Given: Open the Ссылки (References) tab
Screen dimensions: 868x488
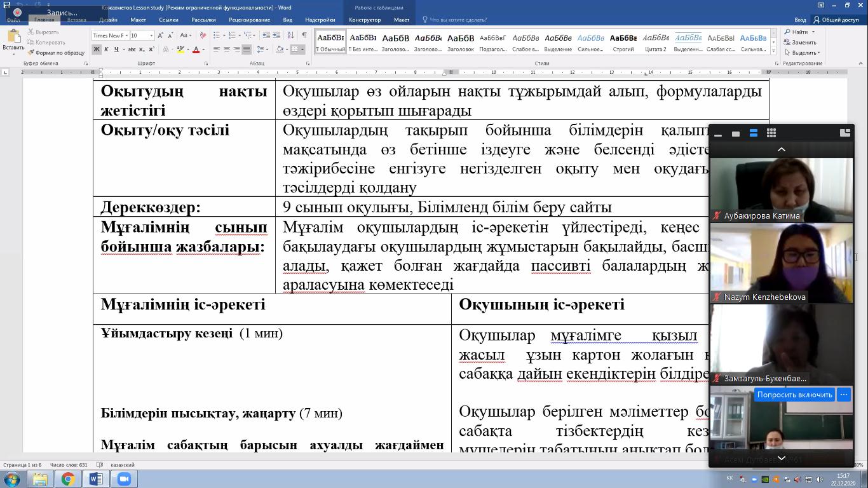Looking at the screenshot, I should click(168, 20).
